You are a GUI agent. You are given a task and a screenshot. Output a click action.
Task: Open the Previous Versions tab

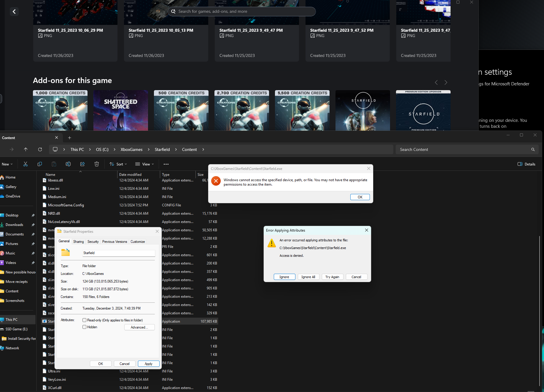[115, 242]
